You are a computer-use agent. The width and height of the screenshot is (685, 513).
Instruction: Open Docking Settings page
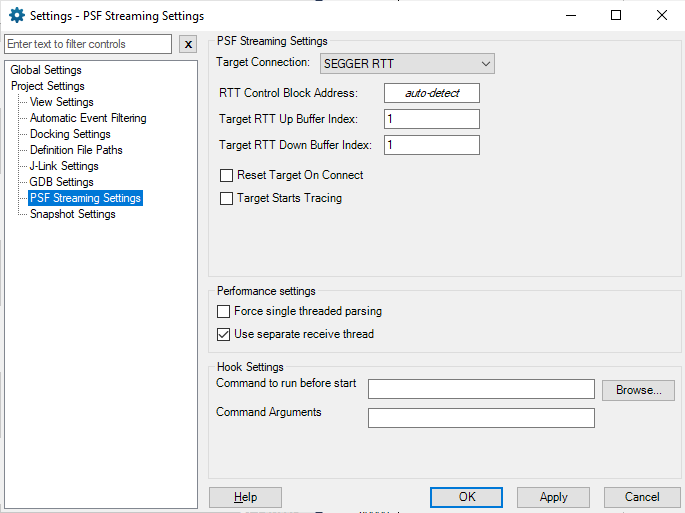(x=70, y=134)
